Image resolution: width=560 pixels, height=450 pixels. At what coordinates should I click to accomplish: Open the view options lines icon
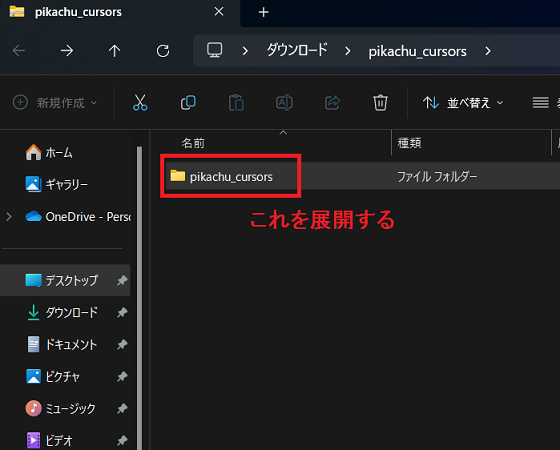tap(540, 103)
